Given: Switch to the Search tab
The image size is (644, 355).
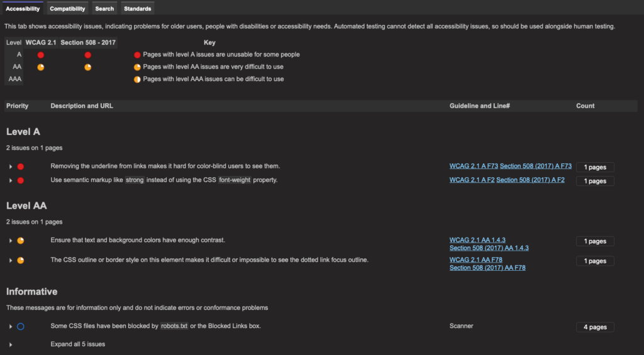Looking at the screenshot, I should [x=104, y=9].
